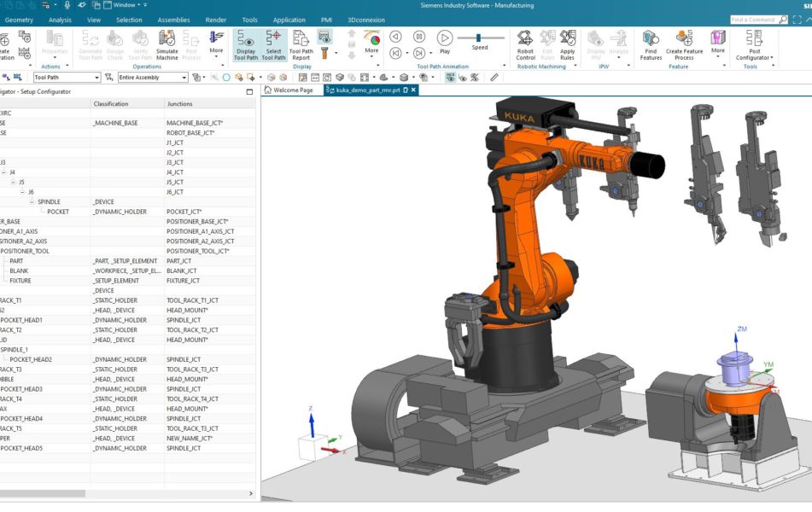Open More in Display group

point(371,43)
